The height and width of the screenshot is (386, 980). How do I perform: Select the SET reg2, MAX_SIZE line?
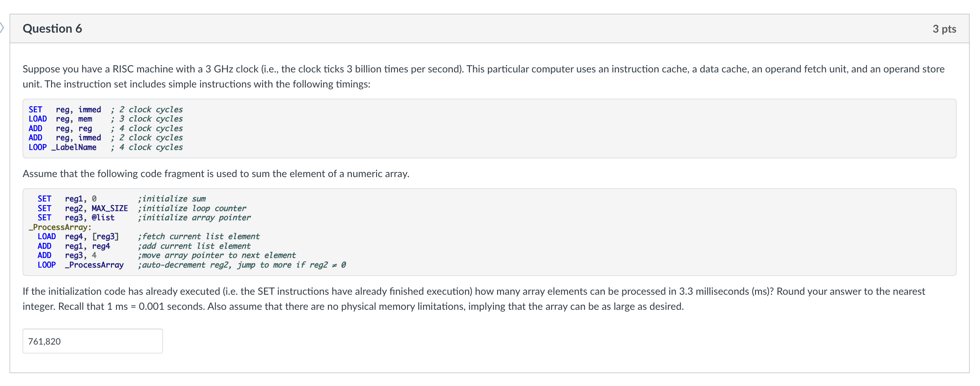click(x=83, y=208)
